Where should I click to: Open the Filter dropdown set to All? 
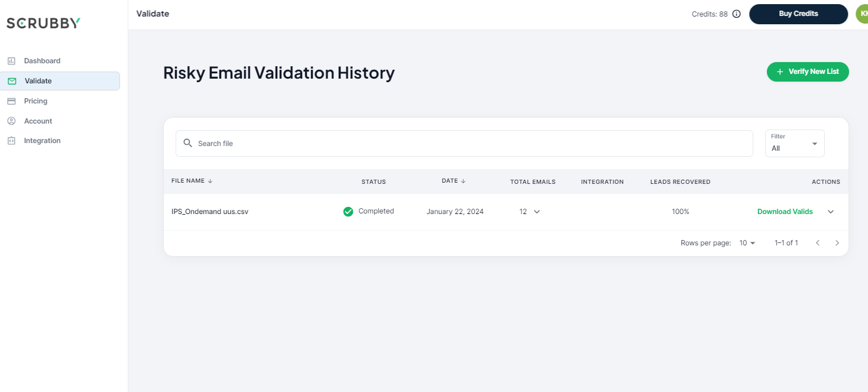794,143
